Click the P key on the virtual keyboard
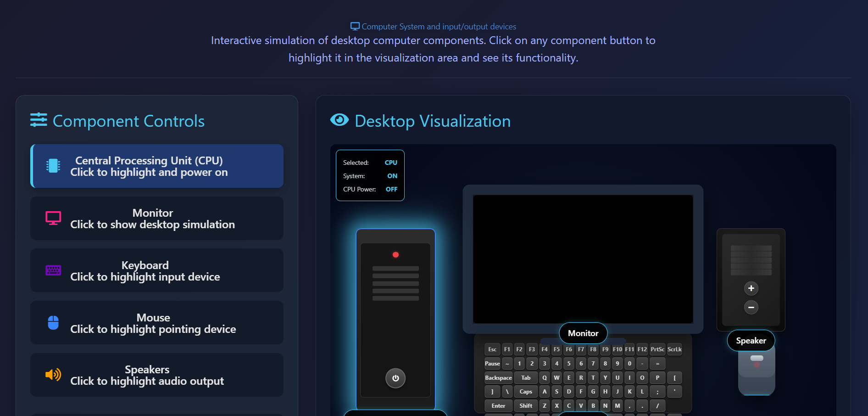Screen dimensions: 868x416 tap(657, 378)
